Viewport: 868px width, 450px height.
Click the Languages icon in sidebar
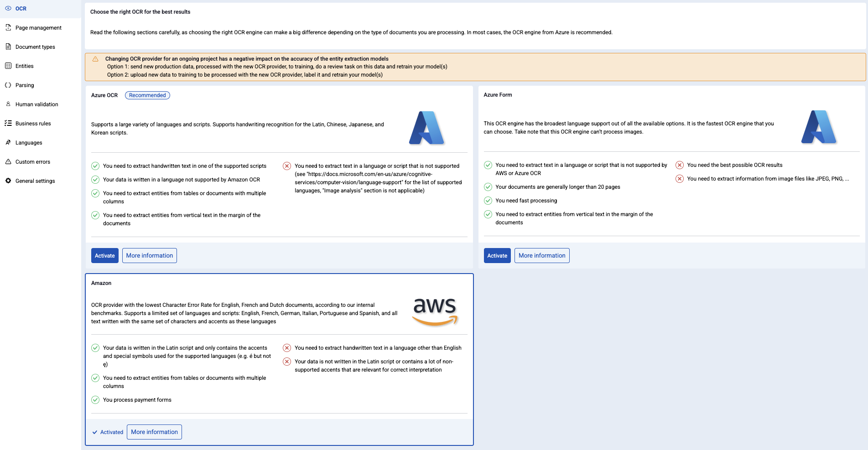click(x=8, y=142)
